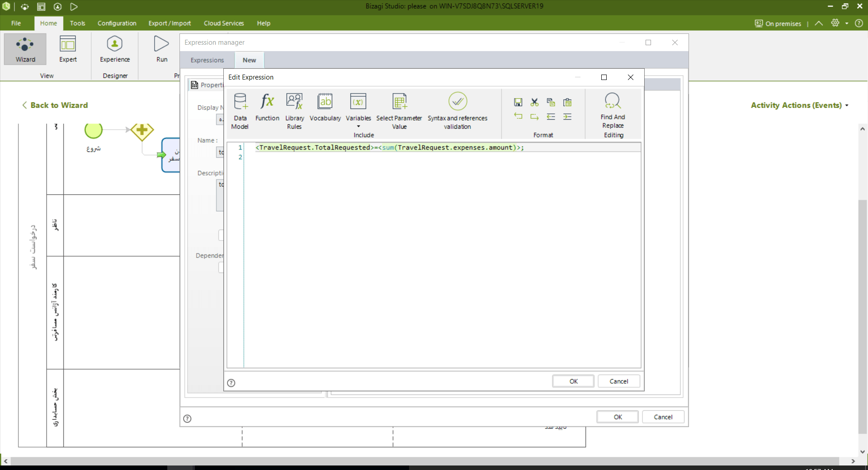Select the Home ribbon tab
868x470 pixels.
(x=48, y=23)
